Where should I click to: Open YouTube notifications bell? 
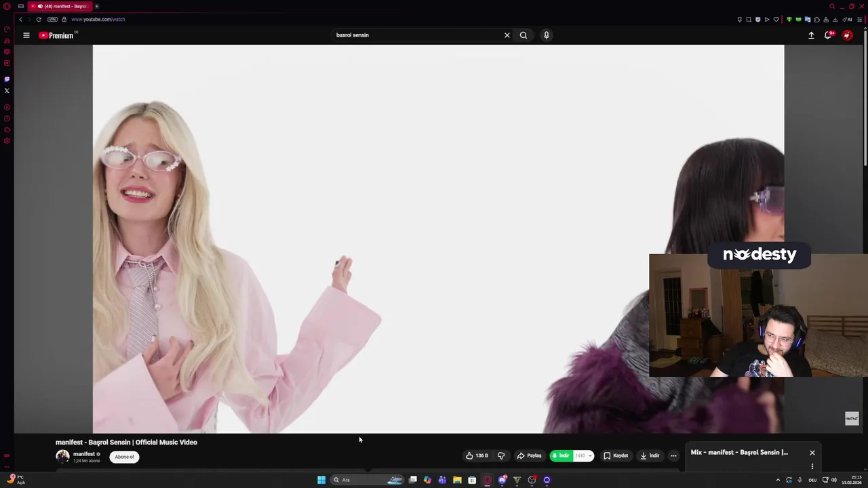[828, 35]
